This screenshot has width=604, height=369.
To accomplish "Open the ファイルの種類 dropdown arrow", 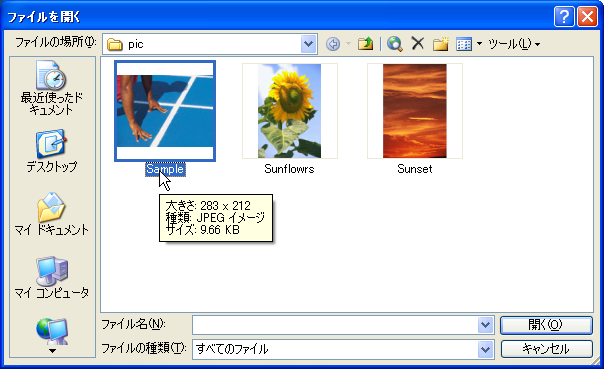I will pos(485,350).
